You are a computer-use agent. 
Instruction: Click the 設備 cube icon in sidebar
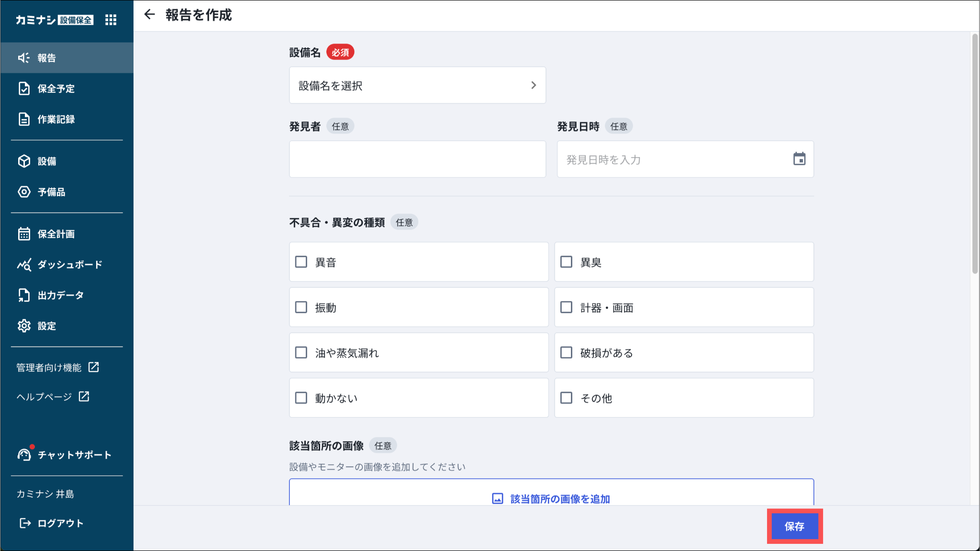24,161
